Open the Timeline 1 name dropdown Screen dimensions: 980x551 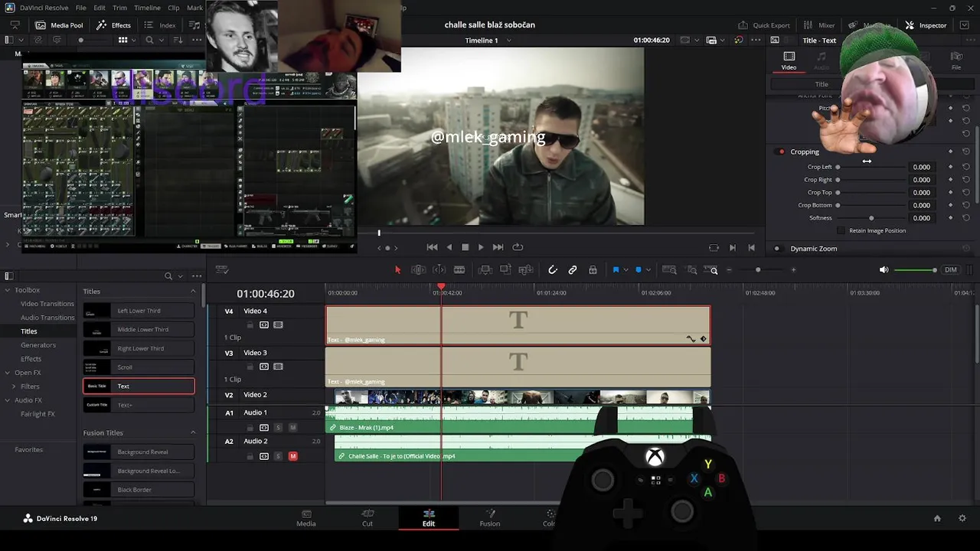(509, 41)
